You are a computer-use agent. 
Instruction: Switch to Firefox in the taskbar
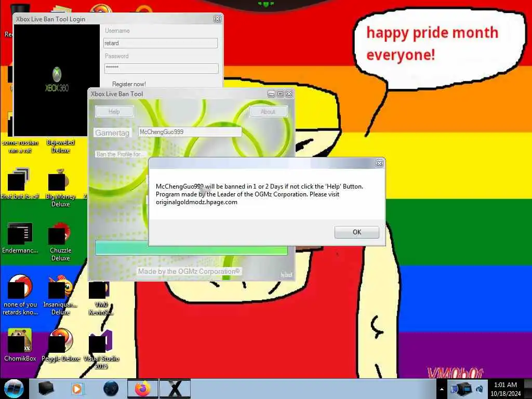(143, 389)
